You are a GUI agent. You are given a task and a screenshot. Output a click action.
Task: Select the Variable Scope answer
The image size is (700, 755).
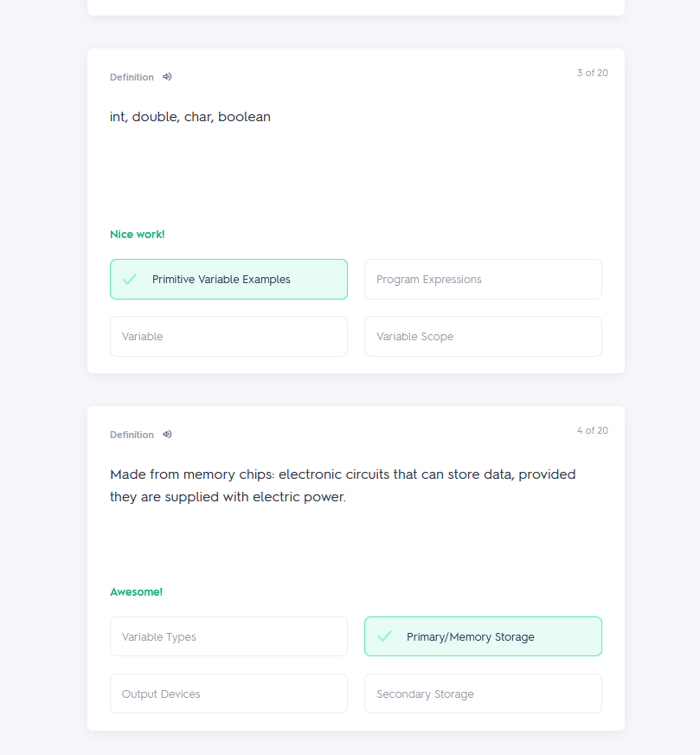tap(483, 337)
